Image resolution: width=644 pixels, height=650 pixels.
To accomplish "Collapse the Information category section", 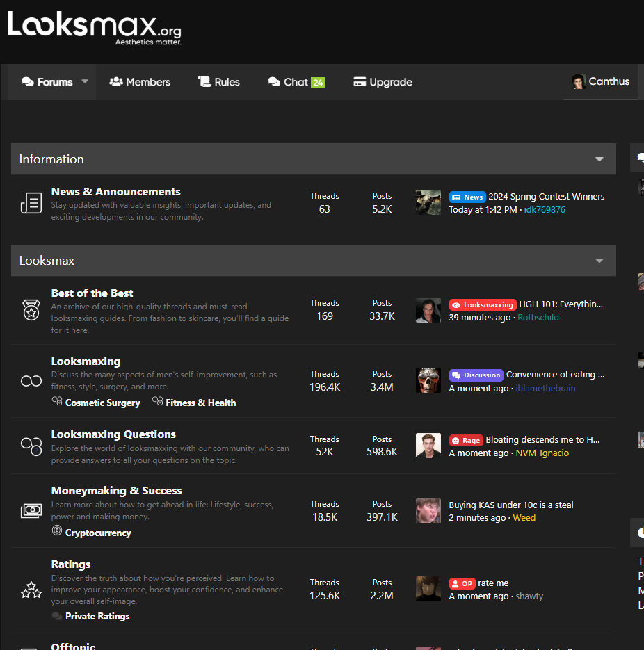I will point(599,159).
